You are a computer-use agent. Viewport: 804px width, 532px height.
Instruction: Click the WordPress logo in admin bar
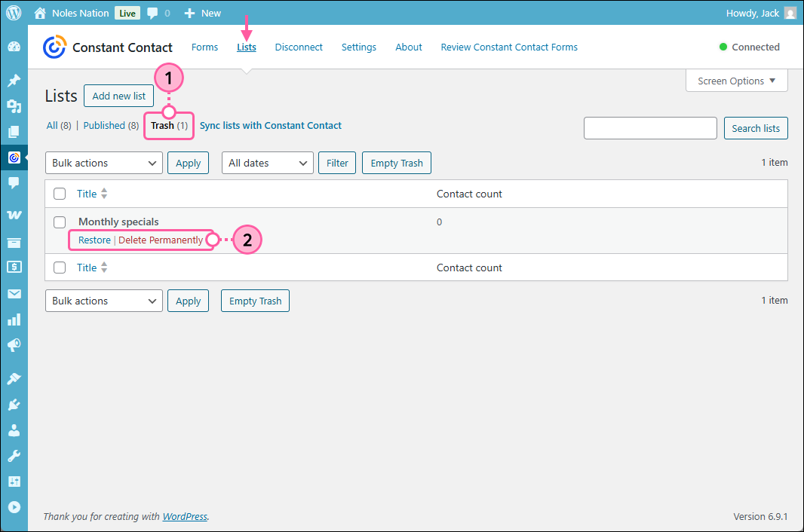(x=14, y=12)
